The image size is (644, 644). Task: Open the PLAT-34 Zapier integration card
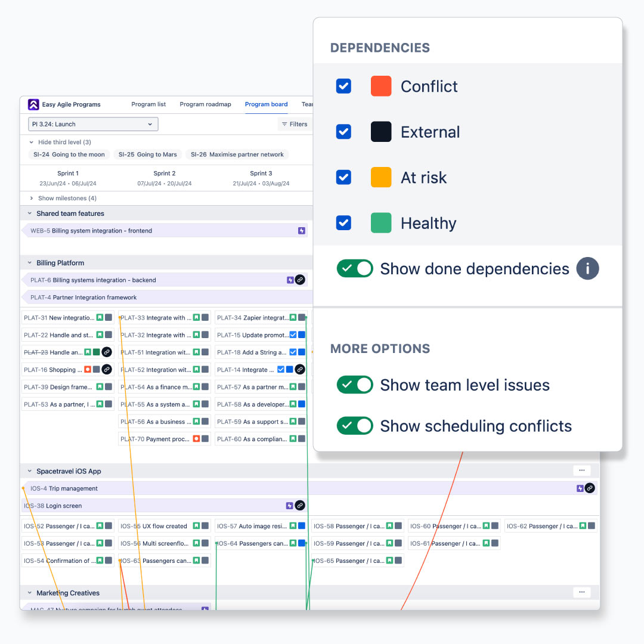click(261, 317)
